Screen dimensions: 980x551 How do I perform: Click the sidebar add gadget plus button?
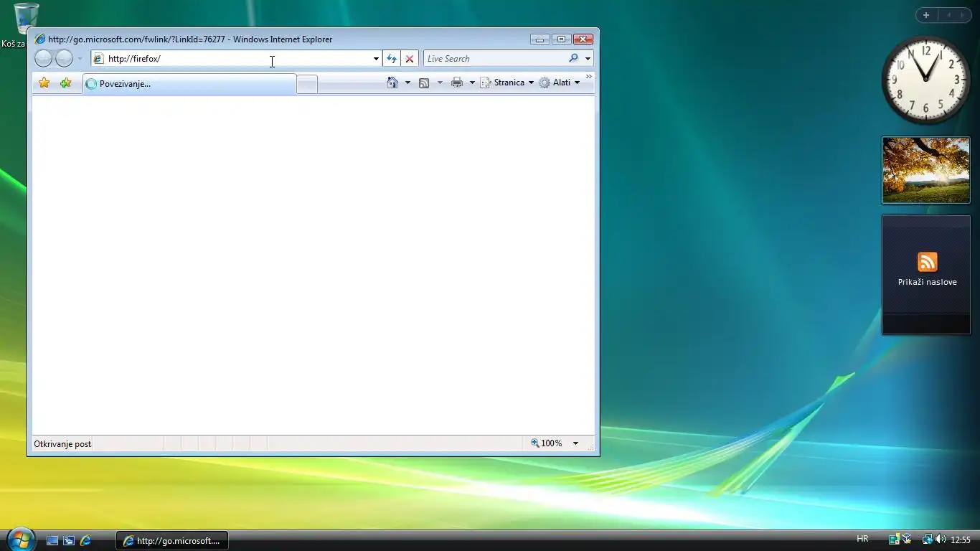click(x=926, y=15)
